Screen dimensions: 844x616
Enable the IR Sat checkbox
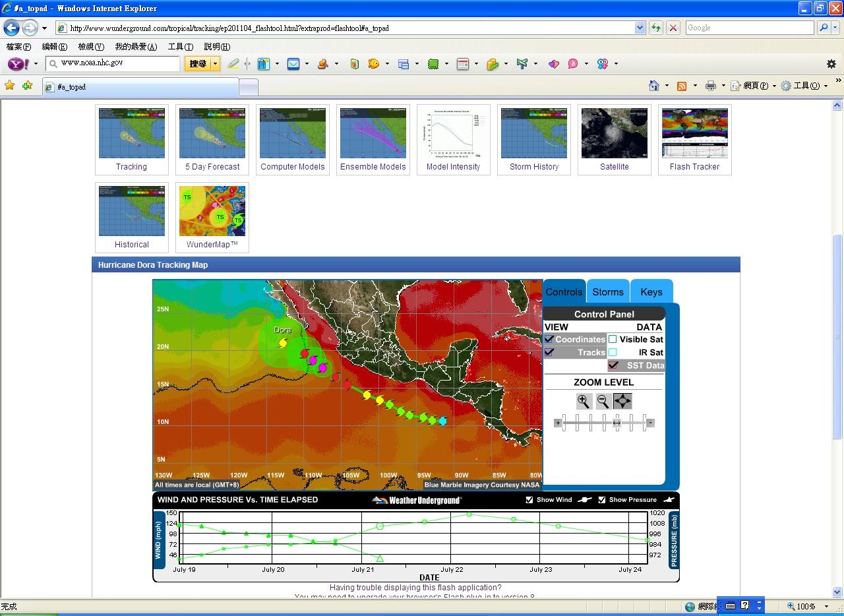point(613,352)
